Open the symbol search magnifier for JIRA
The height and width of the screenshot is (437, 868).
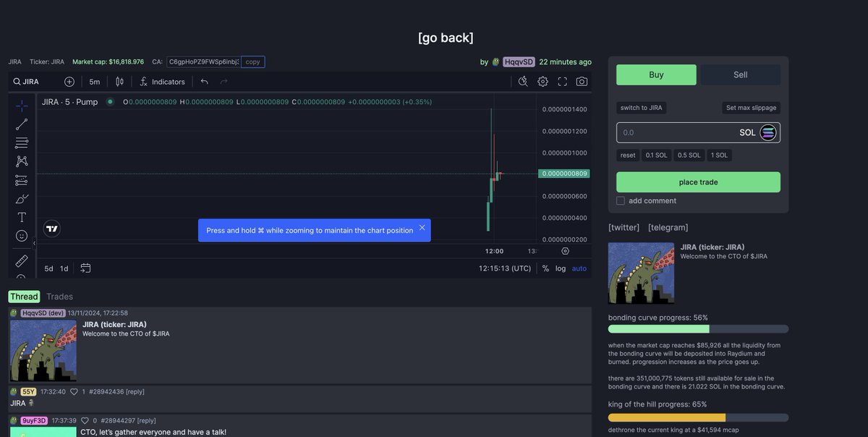click(x=17, y=82)
